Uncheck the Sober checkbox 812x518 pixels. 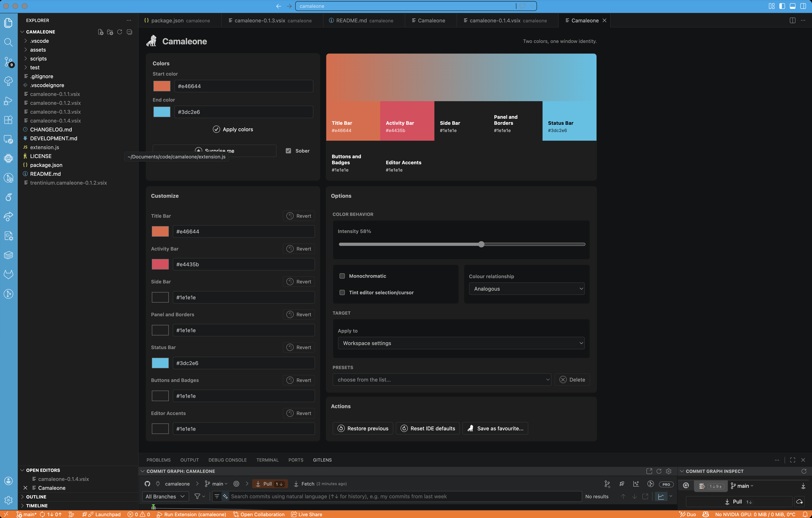[288, 151]
